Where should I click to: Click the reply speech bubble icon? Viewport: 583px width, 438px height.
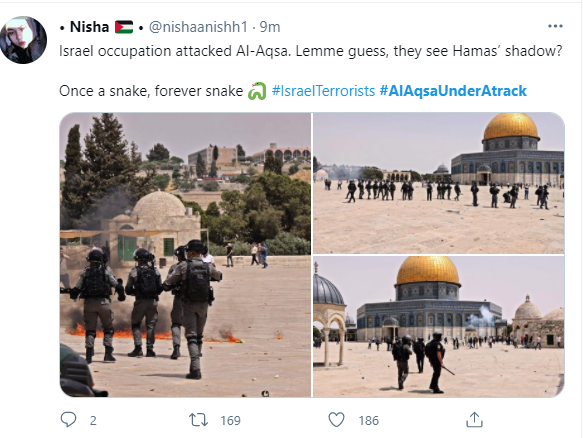68,419
